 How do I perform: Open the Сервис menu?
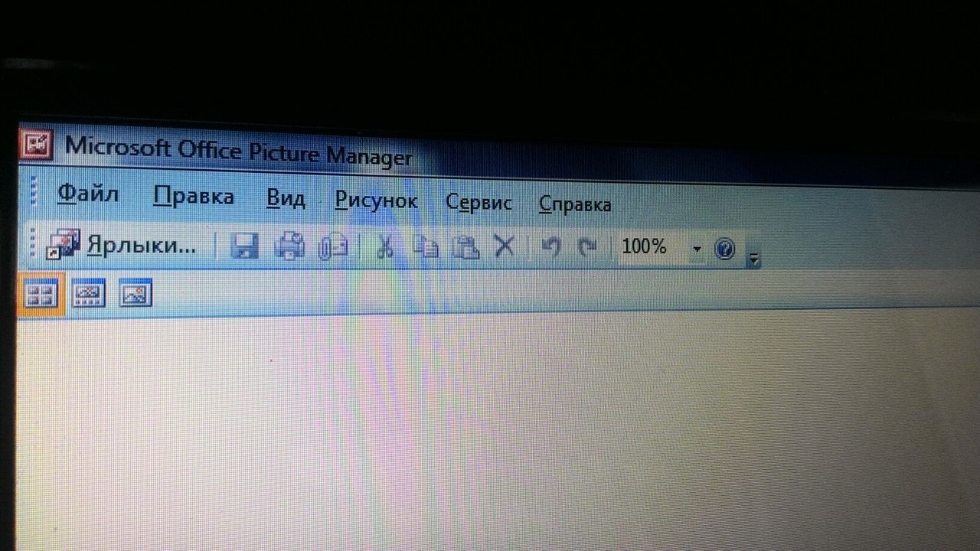coord(479,203)
